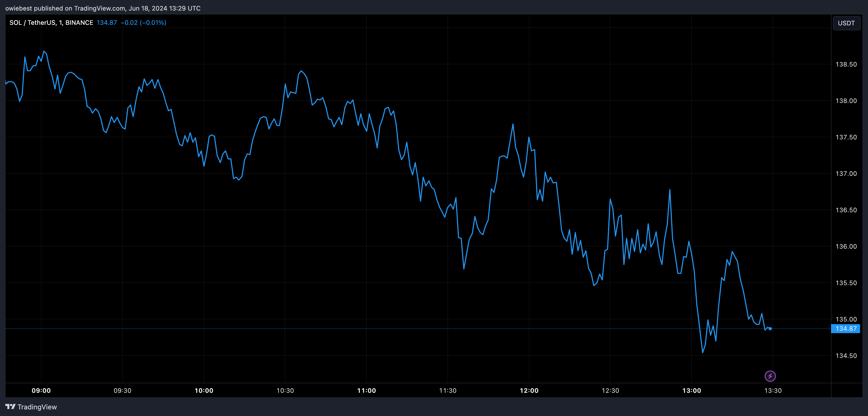Click the 11:30 time axis label
The height and width of the screenshot is (416, 868).
pyautogui.click(x=448, y=390)
